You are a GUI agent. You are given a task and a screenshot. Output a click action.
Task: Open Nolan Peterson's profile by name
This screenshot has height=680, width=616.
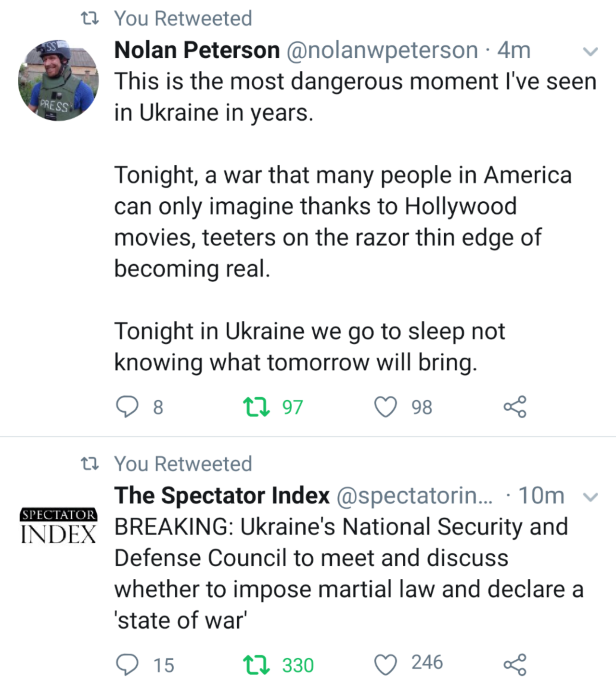click(x=197, y=50)
